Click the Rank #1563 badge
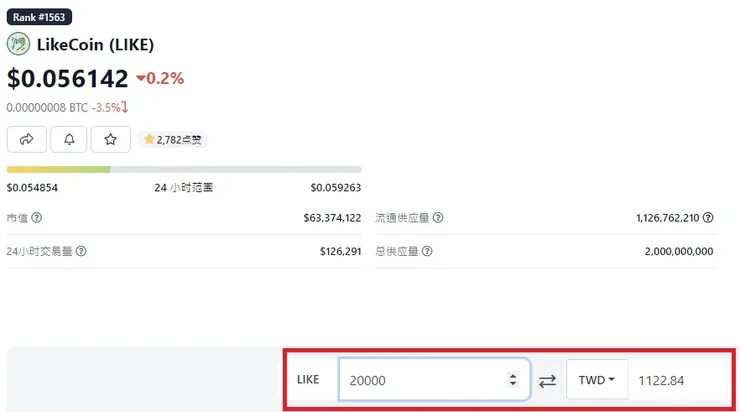 click(39, 17)
